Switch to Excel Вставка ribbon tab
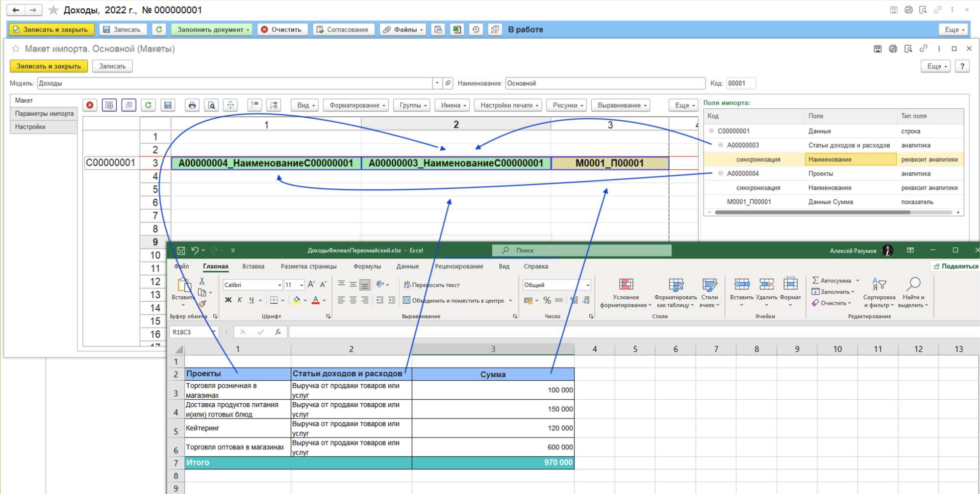 [253, 266]
